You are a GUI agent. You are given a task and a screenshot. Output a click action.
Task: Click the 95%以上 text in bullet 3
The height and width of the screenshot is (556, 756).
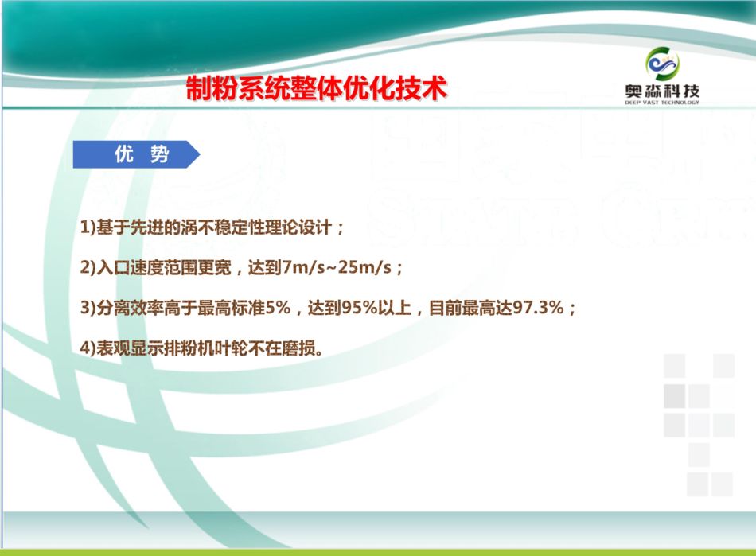click(375, 308)
